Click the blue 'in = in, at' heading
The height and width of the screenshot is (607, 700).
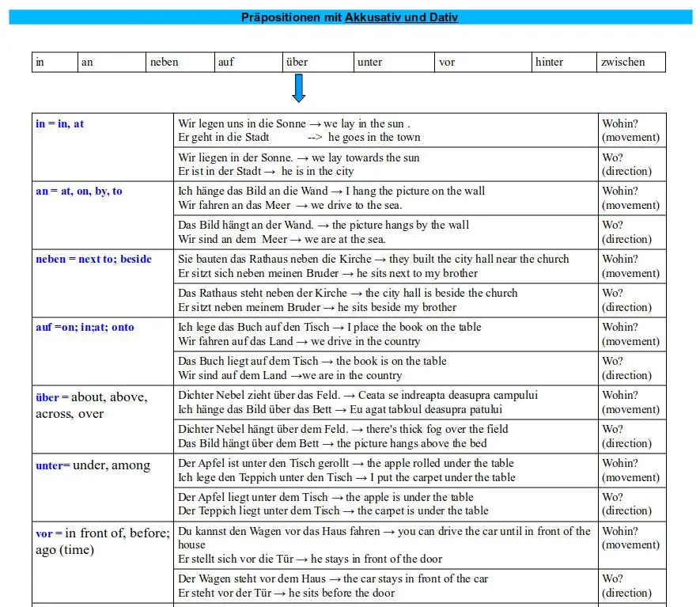60,123
